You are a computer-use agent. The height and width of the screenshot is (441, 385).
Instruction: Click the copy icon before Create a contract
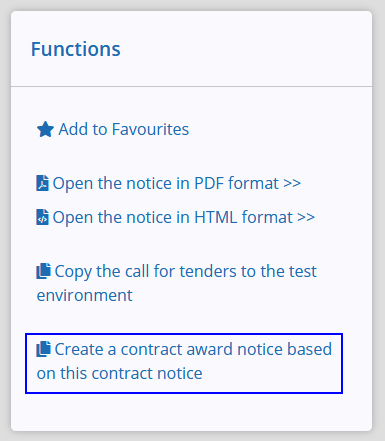44,349
